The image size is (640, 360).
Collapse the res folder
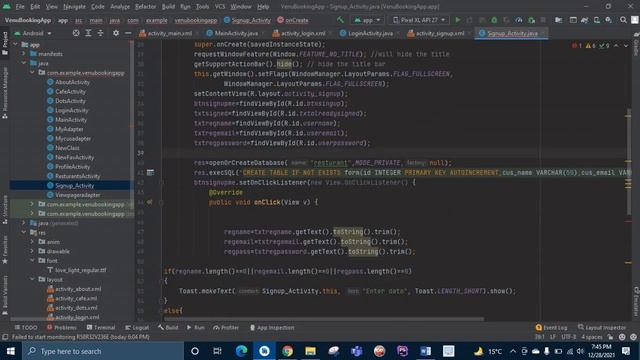24,232
